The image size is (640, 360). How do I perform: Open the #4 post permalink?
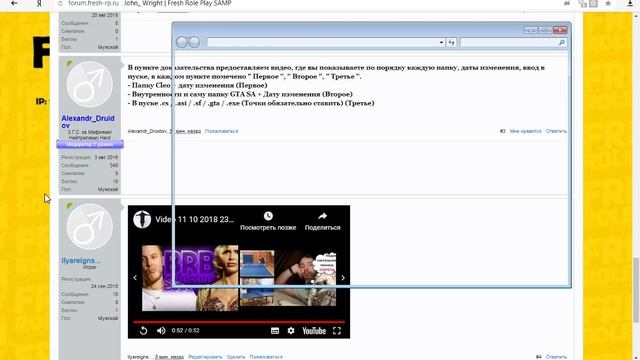[x=538, y=357]
